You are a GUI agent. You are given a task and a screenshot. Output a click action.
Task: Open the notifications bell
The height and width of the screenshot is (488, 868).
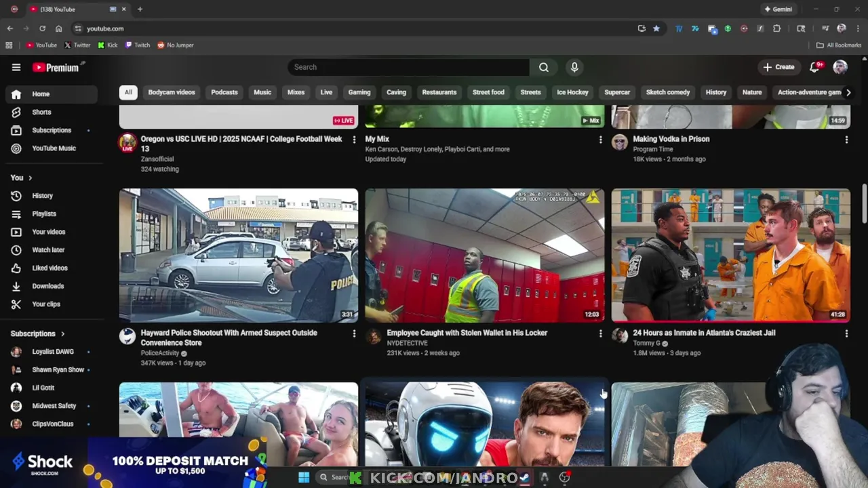(x=816, y=66)
